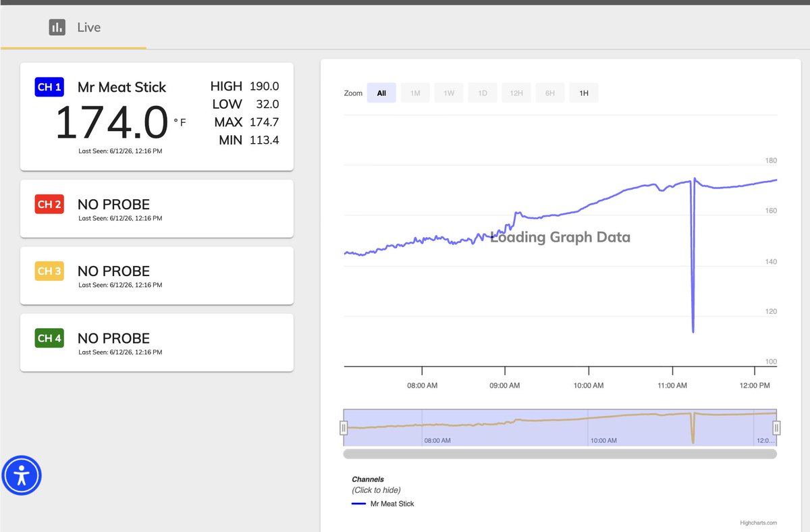Click CH 1 Last Seen timestamp
Screen dimensions: 810x532
click(x=120, y=151)
